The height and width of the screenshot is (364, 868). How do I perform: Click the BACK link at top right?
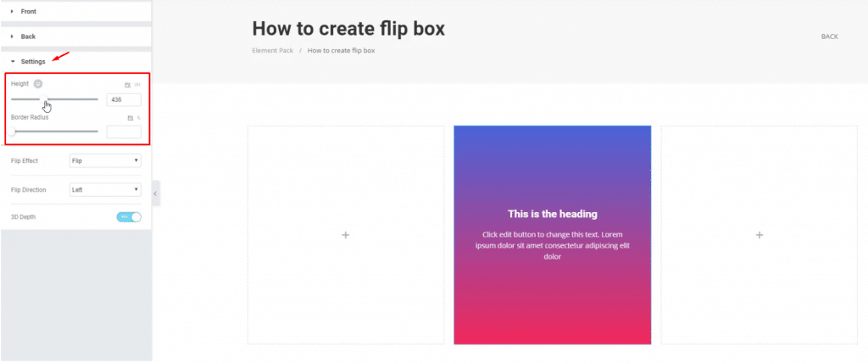tap(829, 36)
